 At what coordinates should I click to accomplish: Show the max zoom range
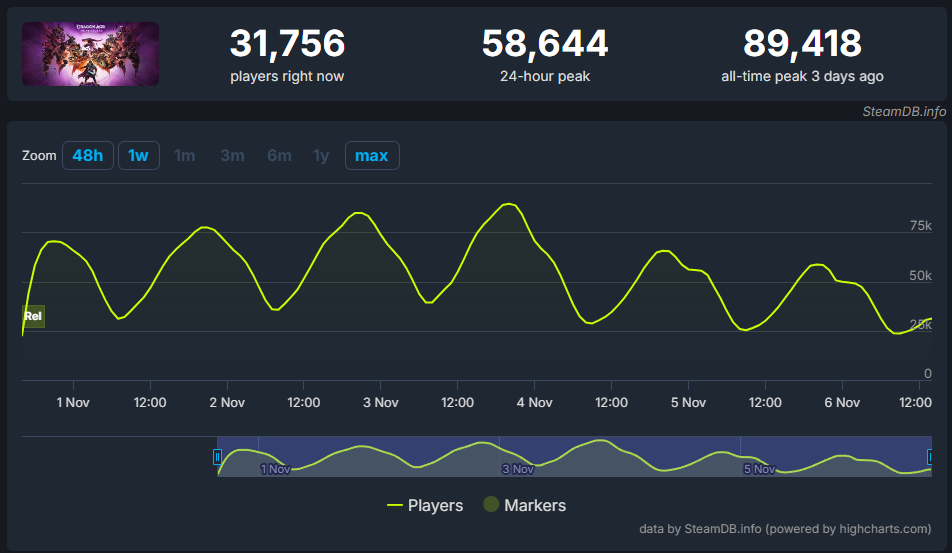point(371,156)
